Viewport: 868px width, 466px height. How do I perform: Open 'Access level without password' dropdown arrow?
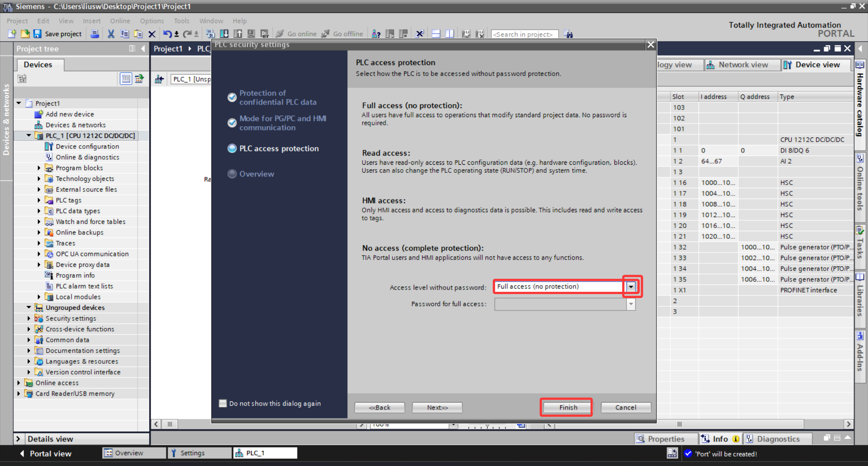click(631, 286)
